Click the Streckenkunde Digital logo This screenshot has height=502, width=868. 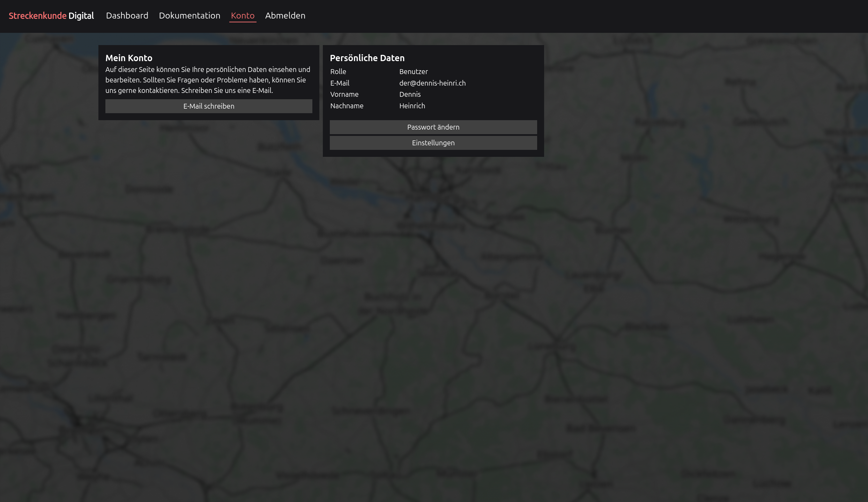[x=51, y=16]
